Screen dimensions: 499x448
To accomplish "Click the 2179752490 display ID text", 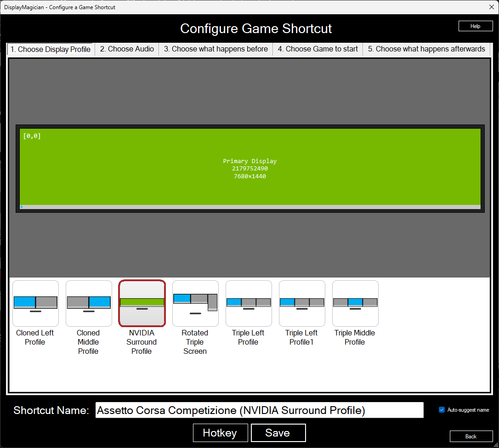I will [250, 169].
